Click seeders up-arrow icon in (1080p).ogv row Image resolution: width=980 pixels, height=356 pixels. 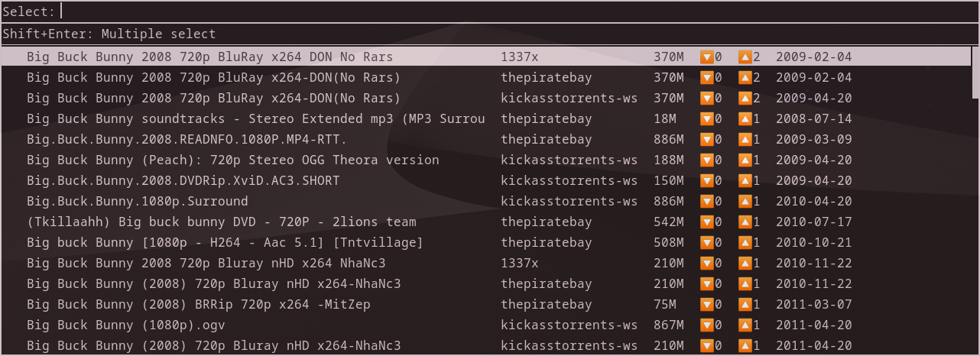745,325
